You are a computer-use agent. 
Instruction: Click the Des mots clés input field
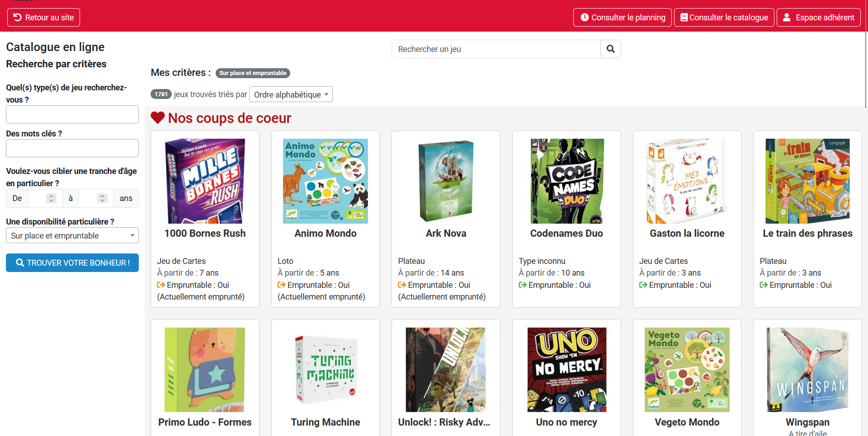72,148
